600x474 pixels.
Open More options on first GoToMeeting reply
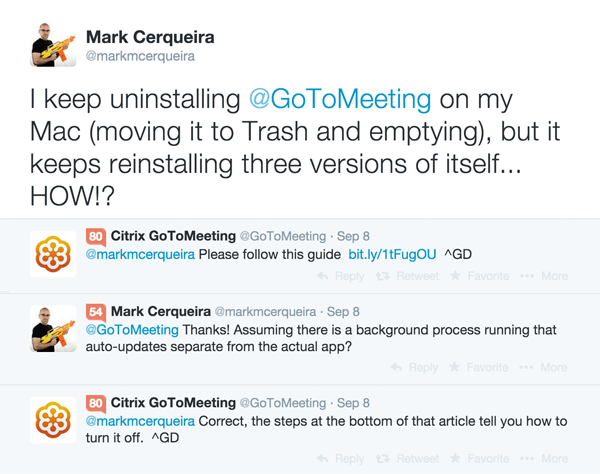(x=544, y=276)
